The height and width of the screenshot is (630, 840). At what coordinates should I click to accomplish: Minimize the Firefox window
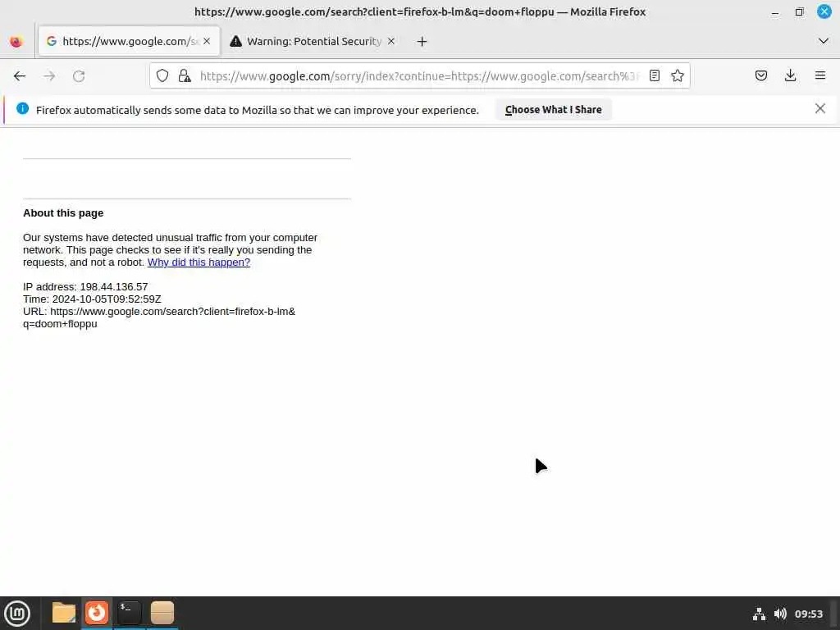774,11
